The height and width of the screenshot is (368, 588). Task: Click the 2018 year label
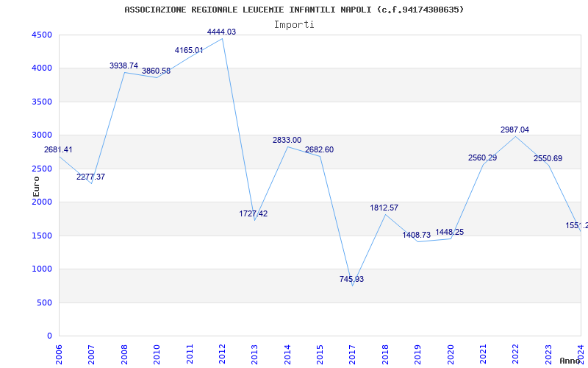tap(385, 355)
